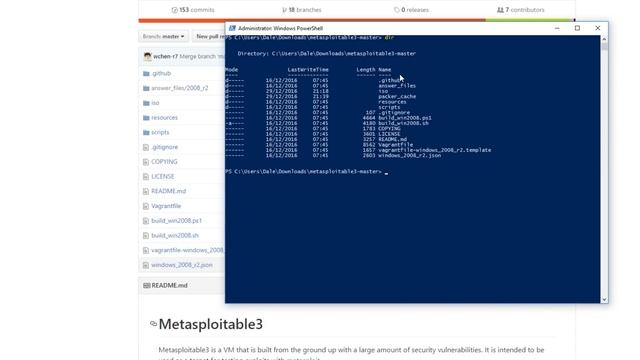Click the .gitignore file icon
640x360 pixels.
146,147
